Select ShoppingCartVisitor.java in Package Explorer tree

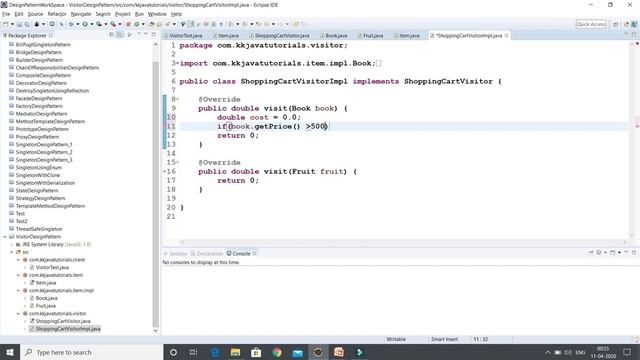63,321
